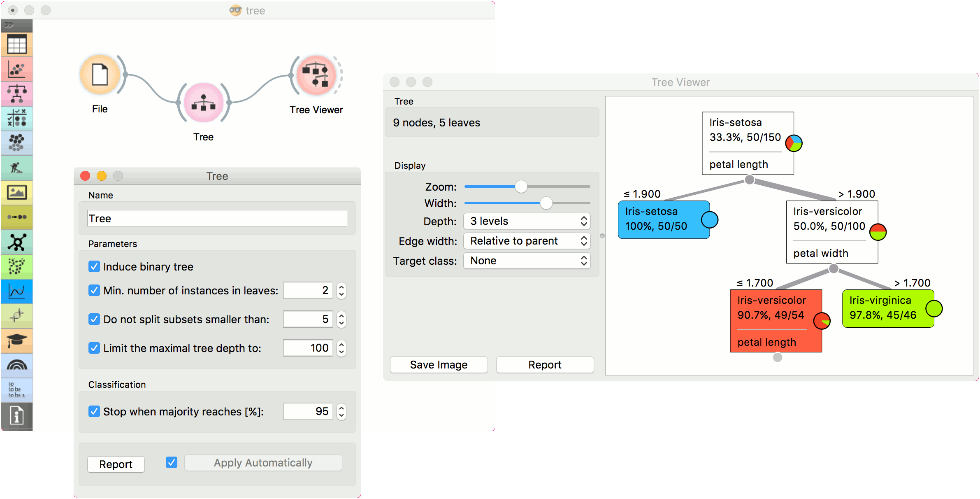Viewport: 980px width, 499px height.
Task: Click the Tree widget icon in the sidebar
Action: click(16, 93)
